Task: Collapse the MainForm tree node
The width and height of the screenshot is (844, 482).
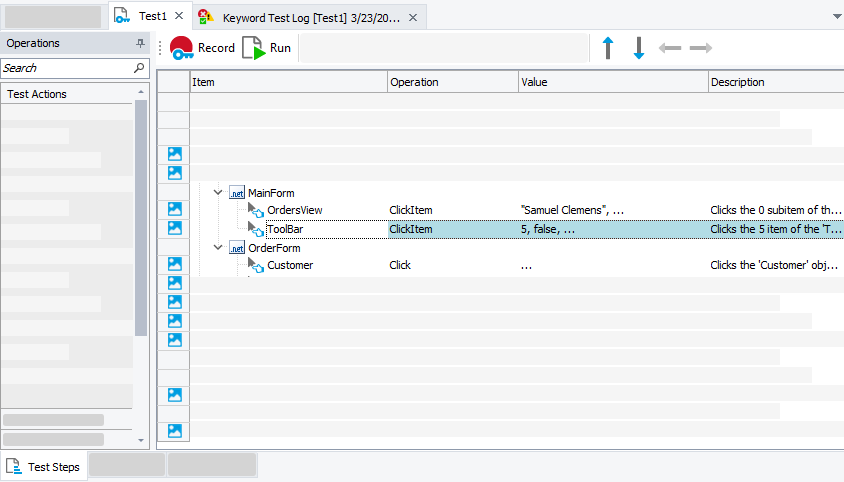Action: [218, 192]
